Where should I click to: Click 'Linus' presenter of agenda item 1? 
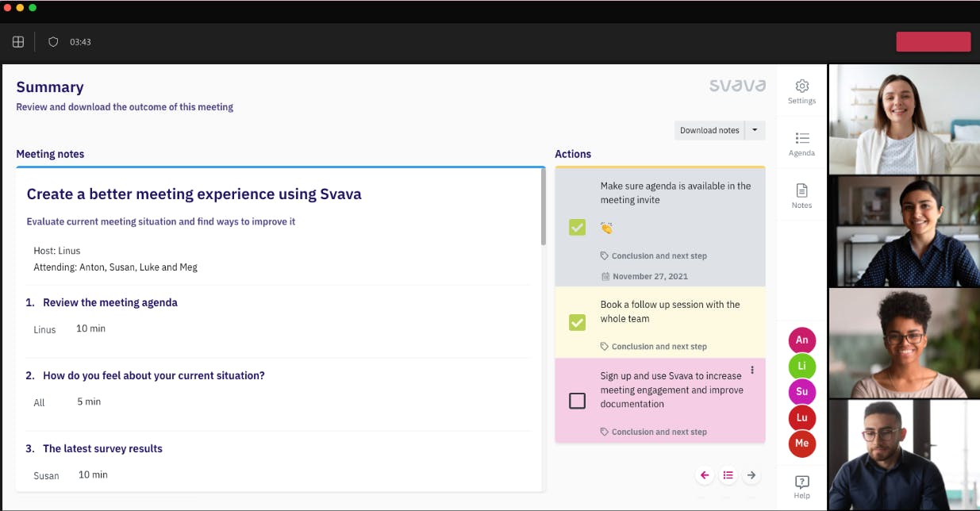pyautogui.click(x=44, y=329)
